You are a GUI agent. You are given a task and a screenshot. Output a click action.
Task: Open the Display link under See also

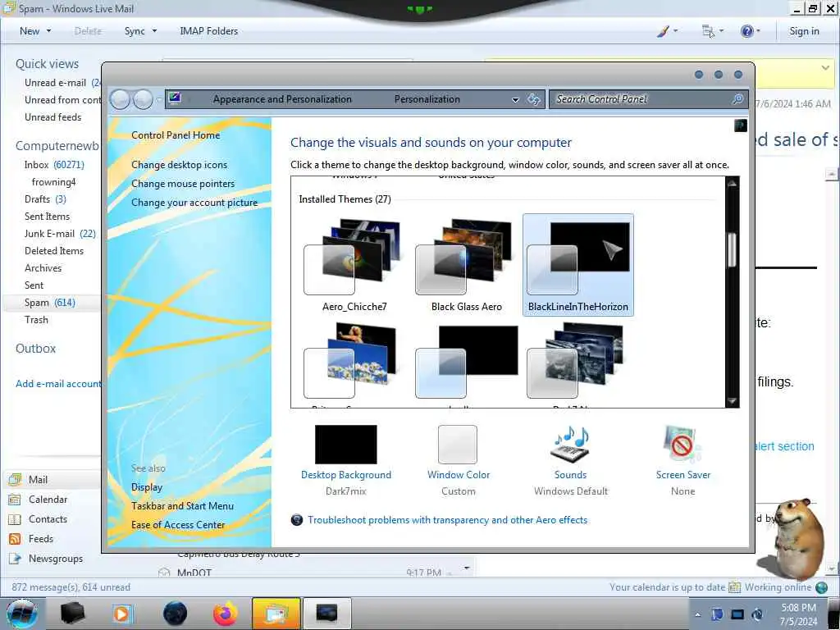[x=147, y=487]
